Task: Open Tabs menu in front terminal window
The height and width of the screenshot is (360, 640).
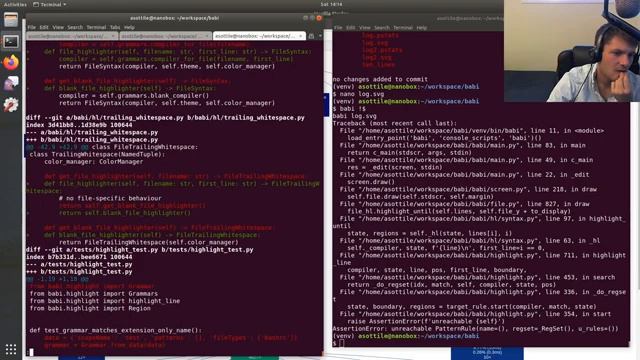Action: click(115, 27)
